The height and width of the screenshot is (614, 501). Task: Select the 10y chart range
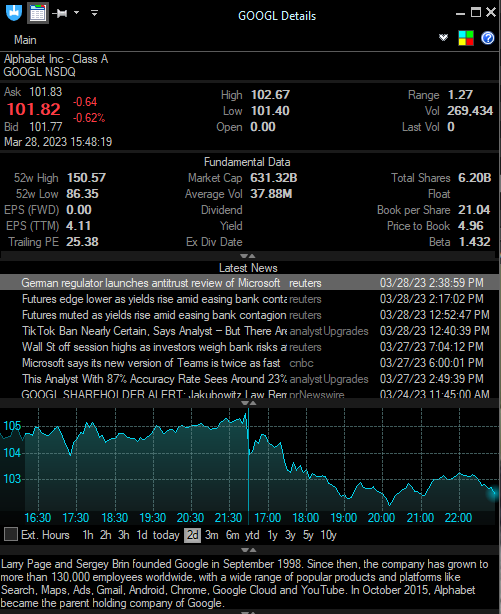(x=328, y=535)
